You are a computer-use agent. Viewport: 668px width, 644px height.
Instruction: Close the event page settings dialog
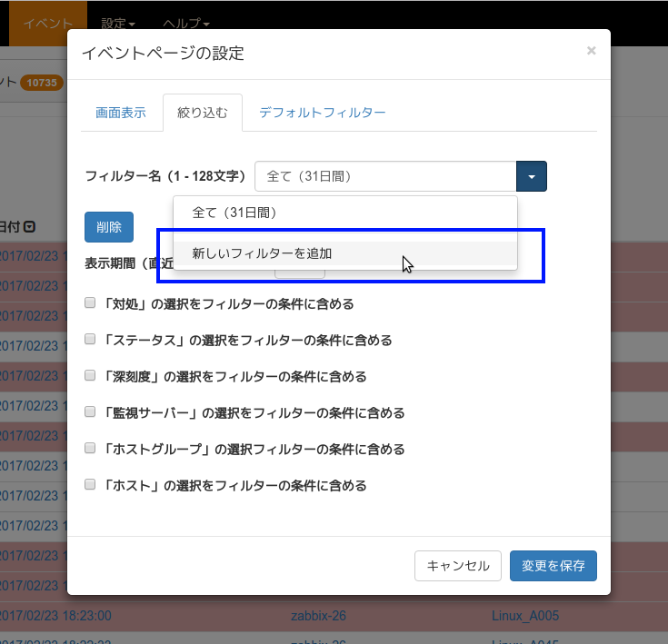pos(591,51)
